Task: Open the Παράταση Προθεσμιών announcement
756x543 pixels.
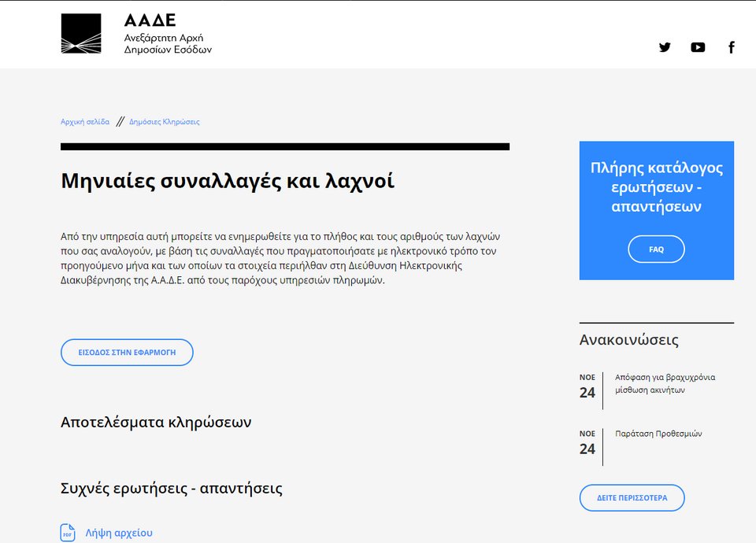Action: (660, 434)
